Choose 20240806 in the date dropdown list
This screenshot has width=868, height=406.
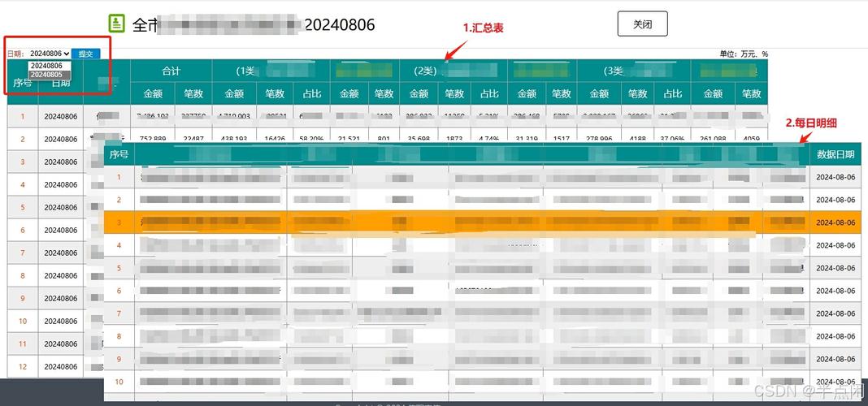point(50,66)
